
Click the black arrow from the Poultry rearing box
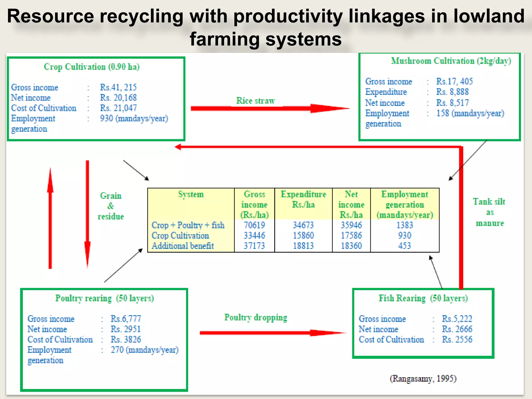(x=123, y=265)
